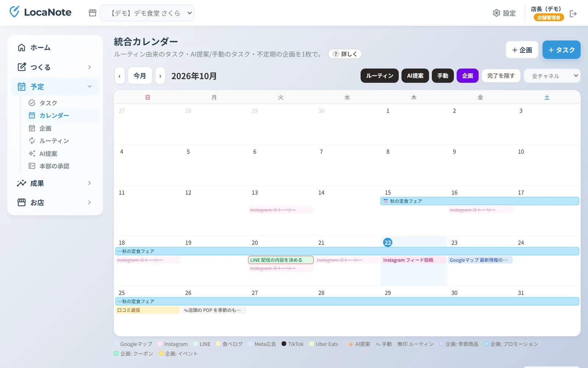The image size is (588, 368).
Task: Expand the お店 menu chevron
Action: (89, 202)
